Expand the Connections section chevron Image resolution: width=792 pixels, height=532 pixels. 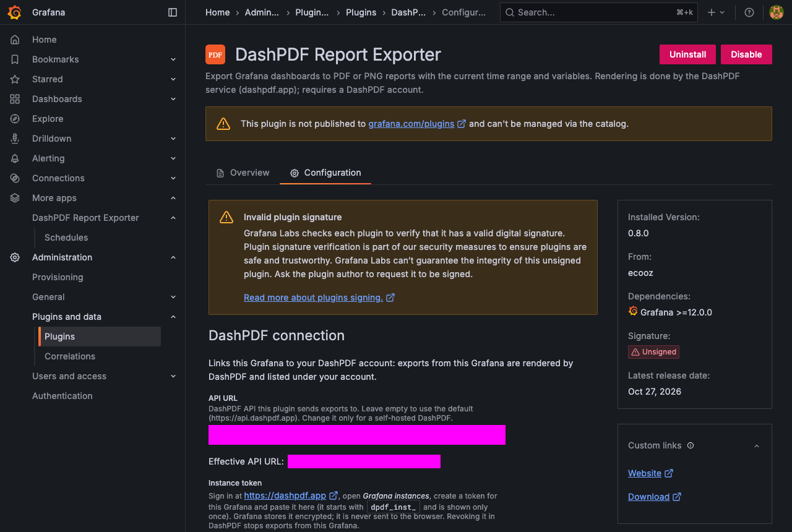click(x=173, y=178)
